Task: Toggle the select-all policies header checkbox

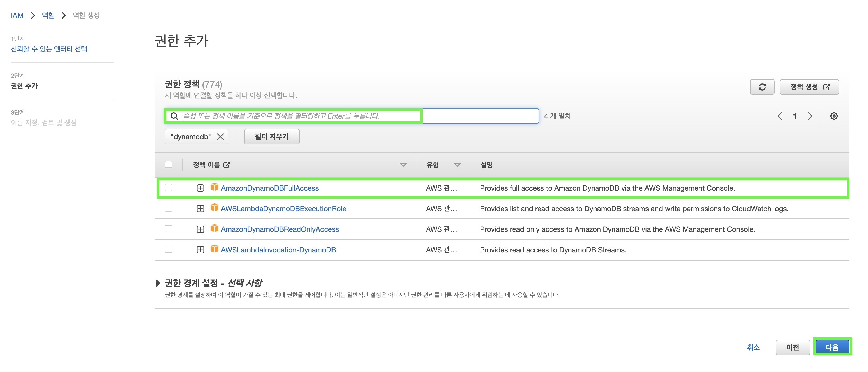Action: (169, 165)
